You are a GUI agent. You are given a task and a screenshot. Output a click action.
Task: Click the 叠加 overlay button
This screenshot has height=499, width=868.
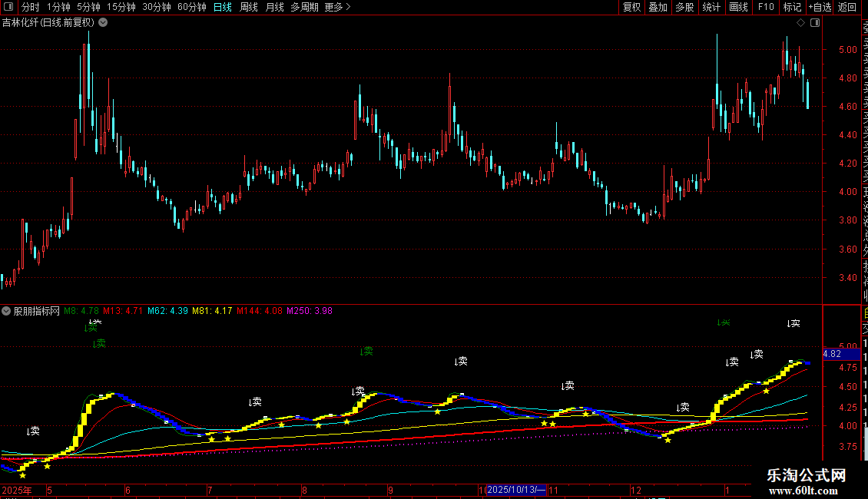point(658,7)
